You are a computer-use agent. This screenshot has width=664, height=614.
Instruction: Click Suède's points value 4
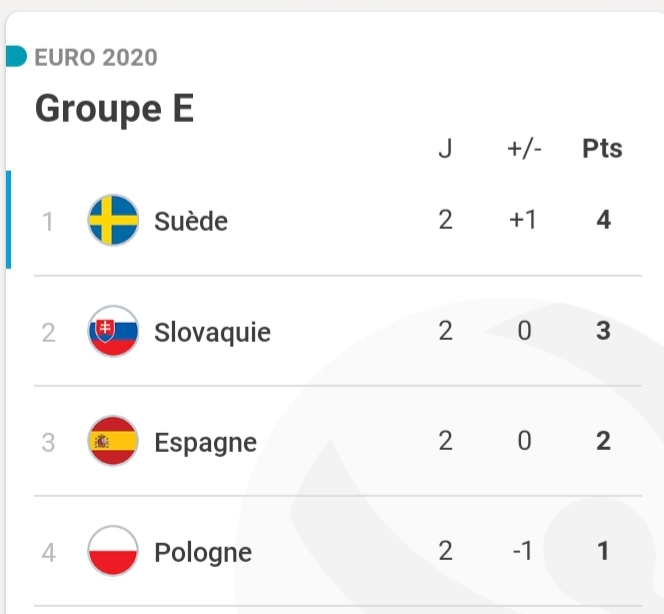point(603,220)
